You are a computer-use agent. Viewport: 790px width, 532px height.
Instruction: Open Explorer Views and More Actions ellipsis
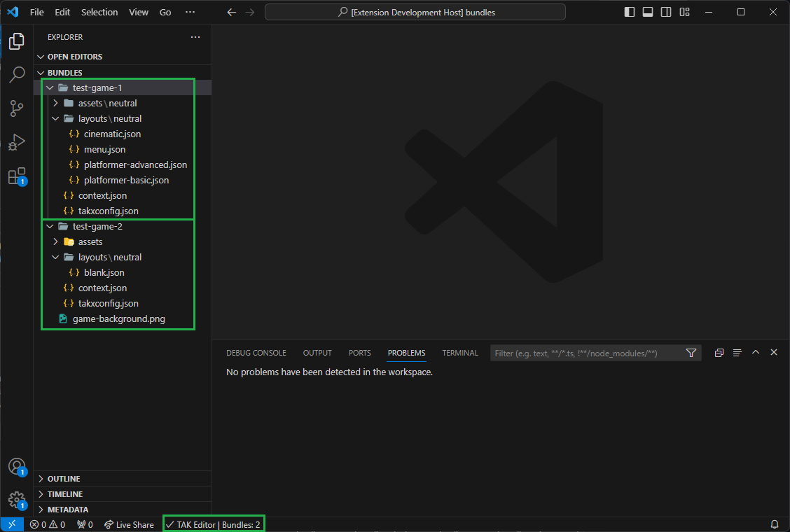pyautogui.click(x=195, y=37)
